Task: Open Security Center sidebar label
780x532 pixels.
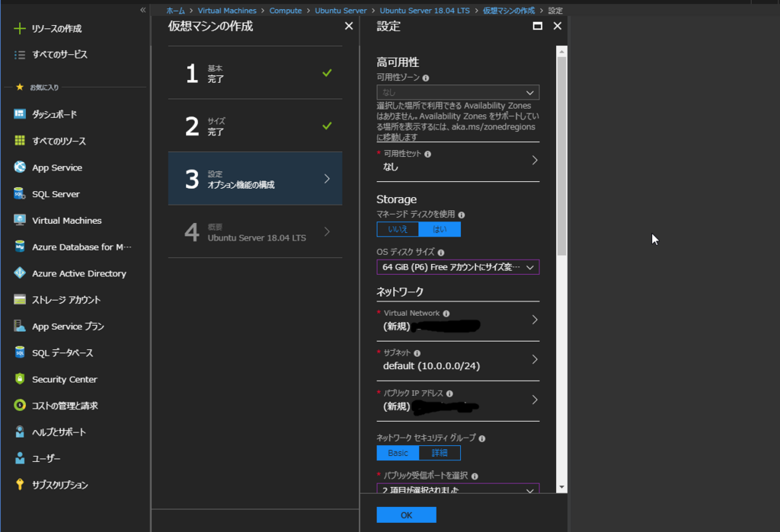Action: coord(65,379)
